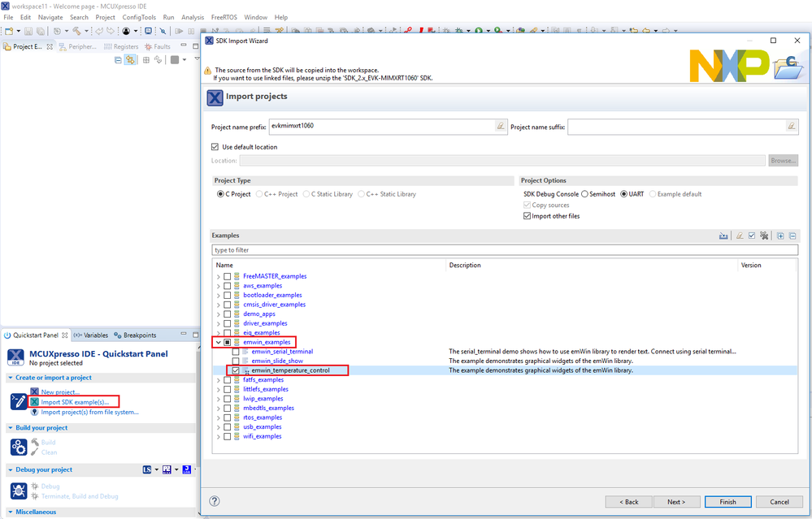Check the emwin_slide_show example
Screen dimensions: 812x519
pos(236,361)
